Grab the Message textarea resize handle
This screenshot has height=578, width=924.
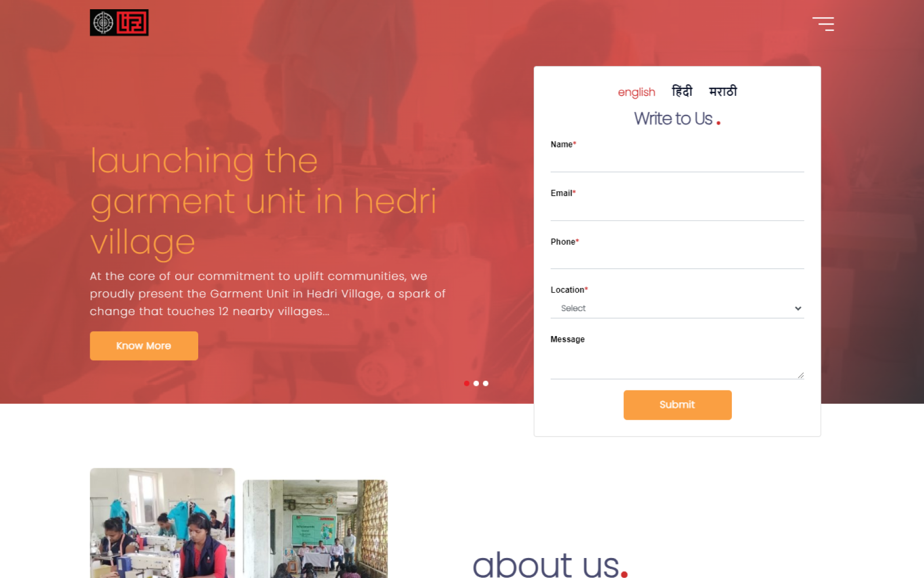point(801,375)
